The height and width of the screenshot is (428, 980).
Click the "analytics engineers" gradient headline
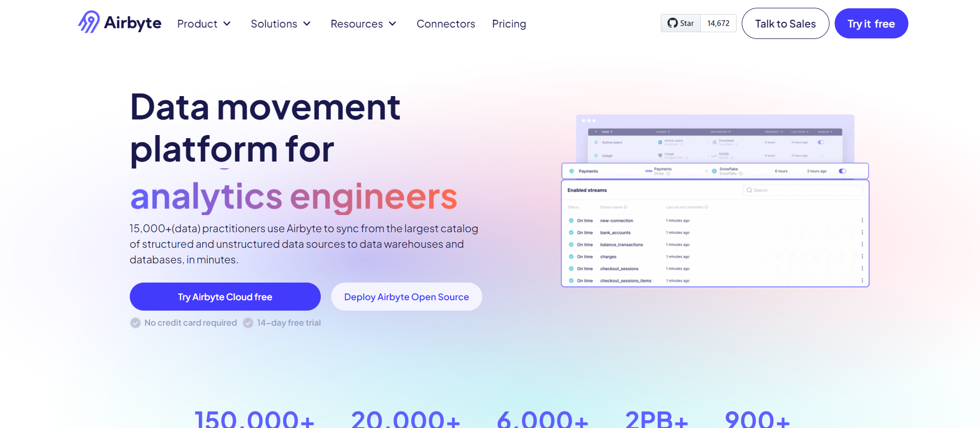[x=294, y=197]
